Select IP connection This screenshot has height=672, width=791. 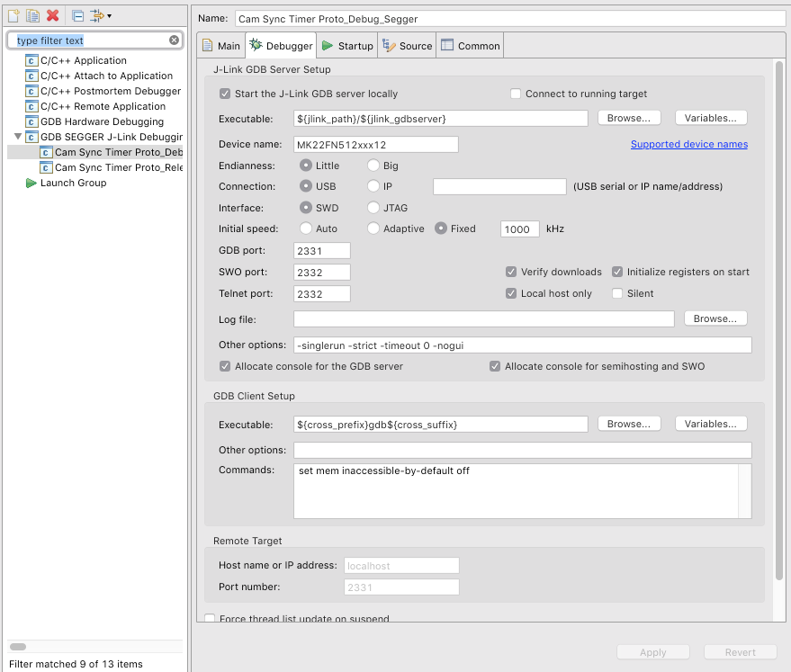(x=373, y=186)
